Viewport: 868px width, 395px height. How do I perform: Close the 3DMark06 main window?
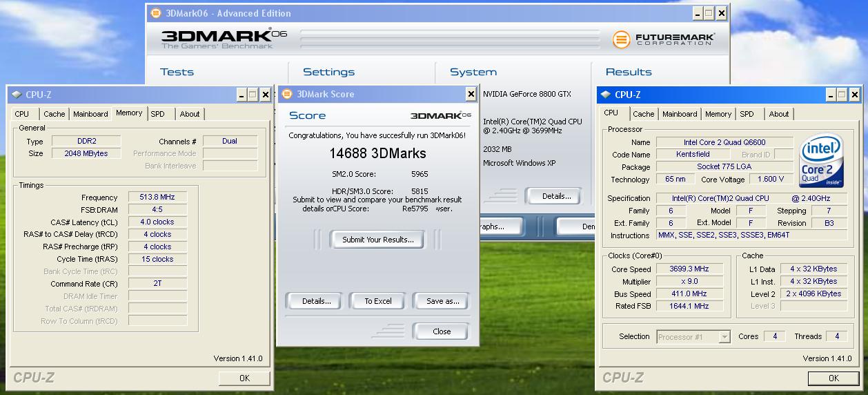721,13
